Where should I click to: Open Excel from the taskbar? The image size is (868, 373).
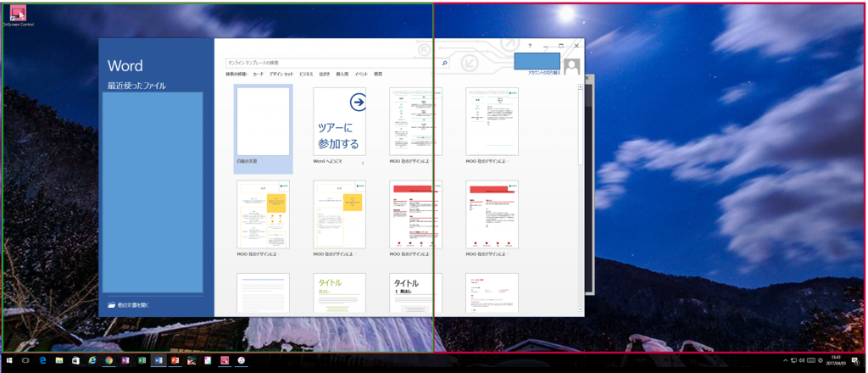tap(142, 360)
